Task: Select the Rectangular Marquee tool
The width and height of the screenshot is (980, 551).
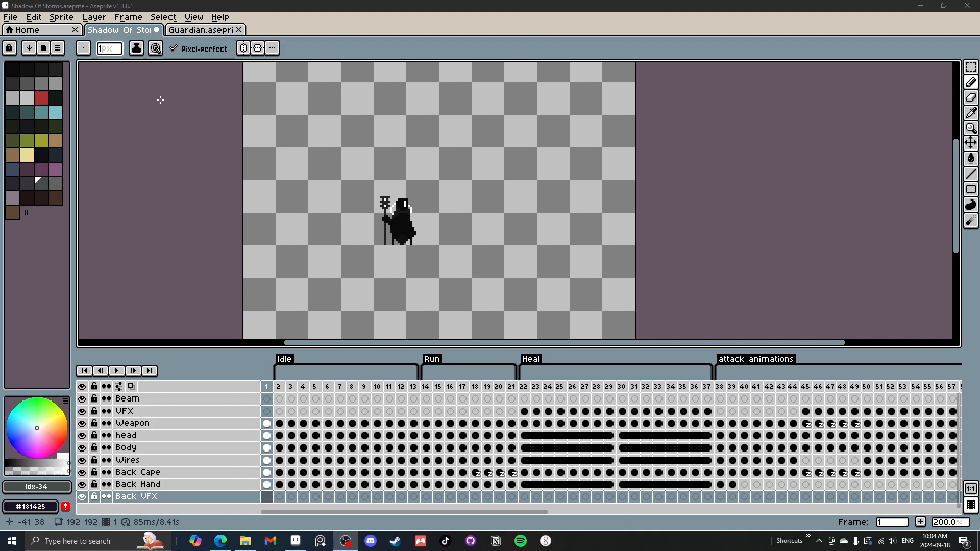Action: click(971, 67)
